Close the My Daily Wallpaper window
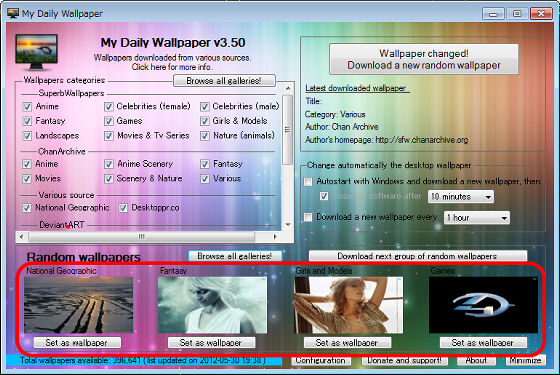 point(541,14)
